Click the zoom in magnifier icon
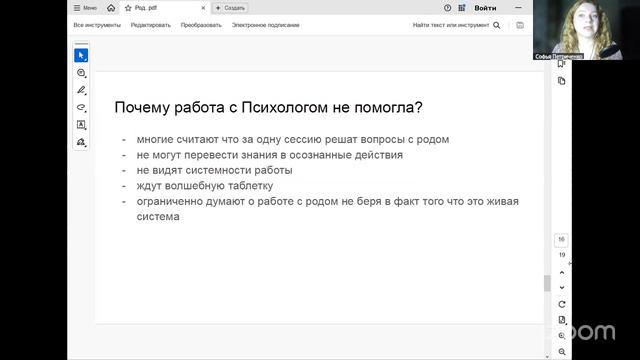640x360 pixels. pos(562,336)
